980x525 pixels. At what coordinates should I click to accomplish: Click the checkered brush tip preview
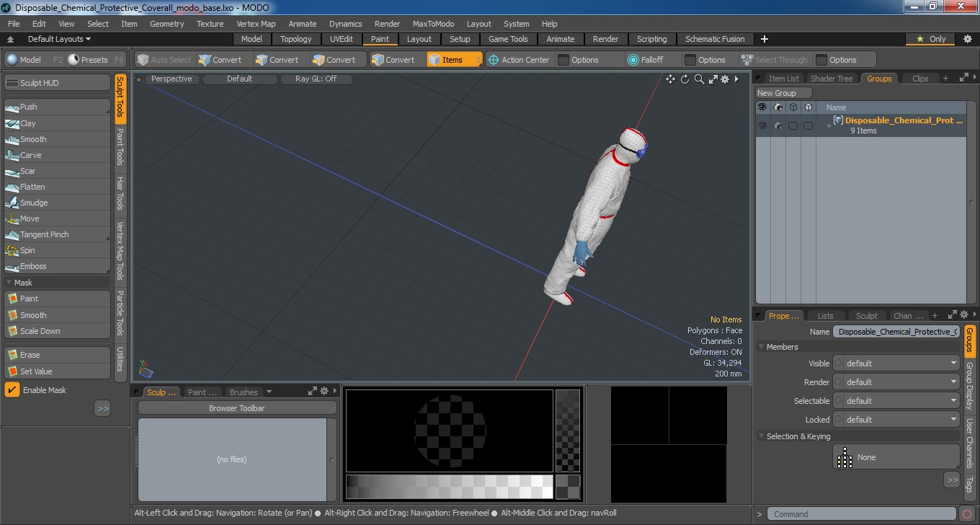(450, 431)
